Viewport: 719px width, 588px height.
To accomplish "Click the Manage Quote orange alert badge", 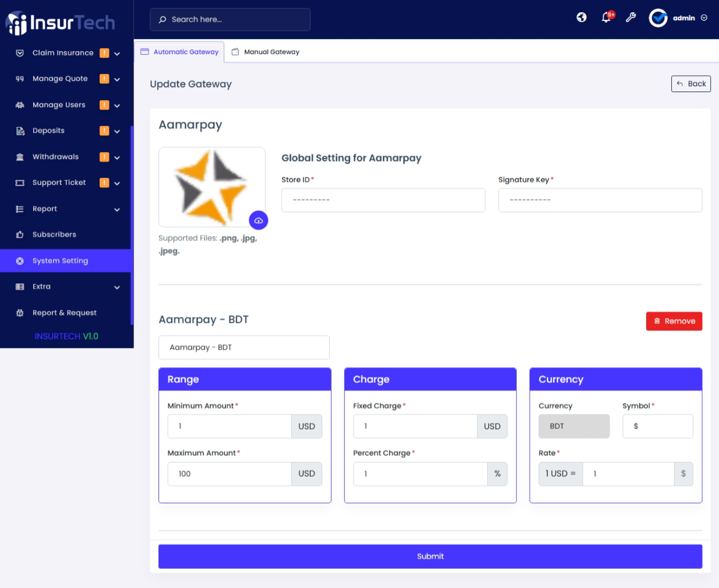I will coord(104,79).
